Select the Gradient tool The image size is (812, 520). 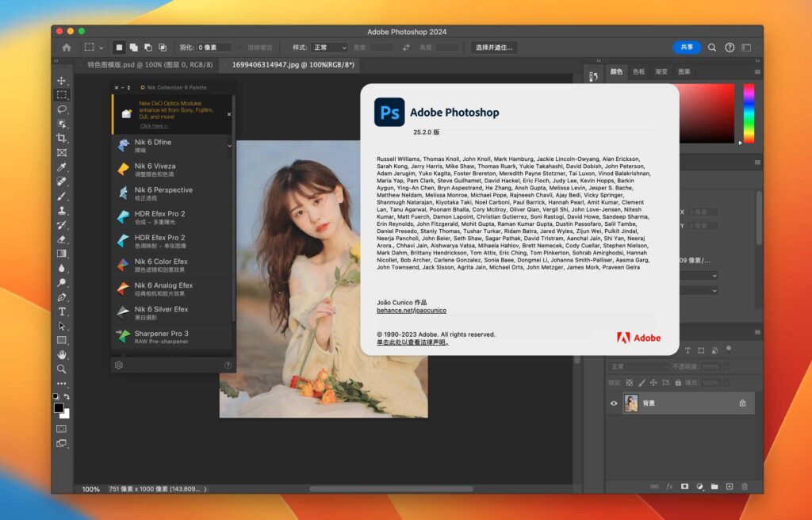pos(62,254)
